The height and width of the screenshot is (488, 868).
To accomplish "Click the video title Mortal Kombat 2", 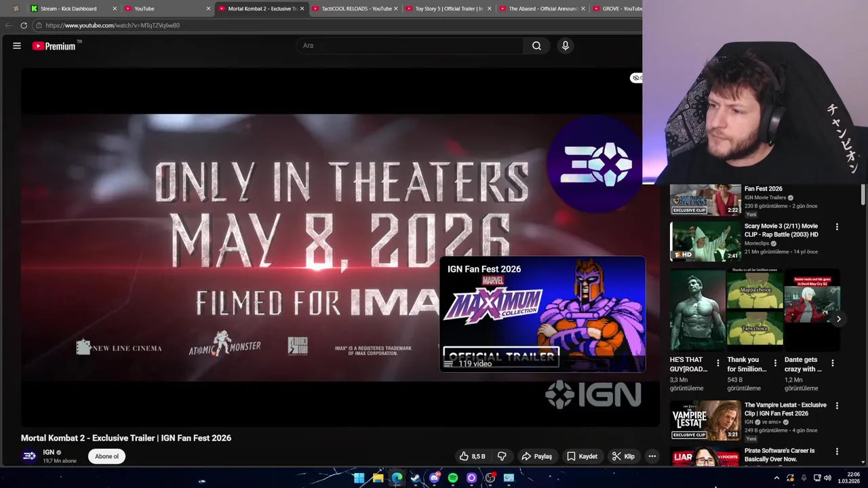I will 126,438.
